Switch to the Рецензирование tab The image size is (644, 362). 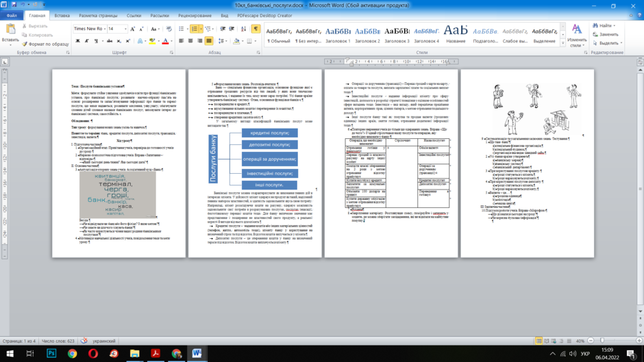click(x=195, y=16)
